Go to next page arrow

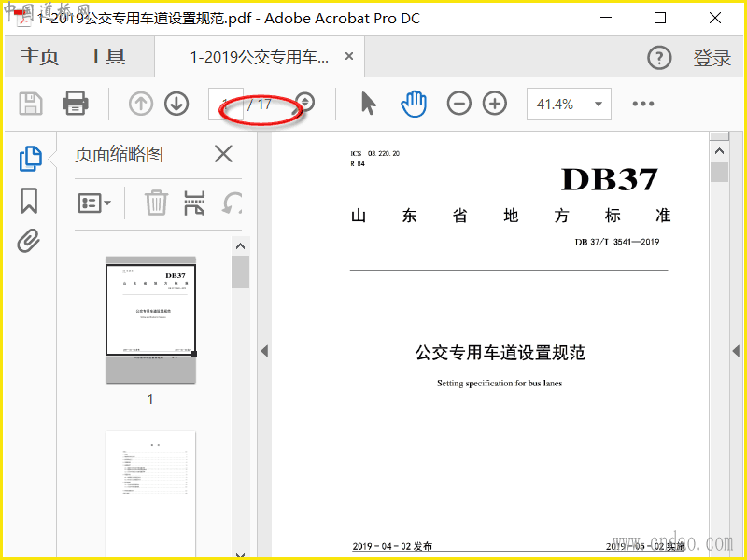[176, 104]
